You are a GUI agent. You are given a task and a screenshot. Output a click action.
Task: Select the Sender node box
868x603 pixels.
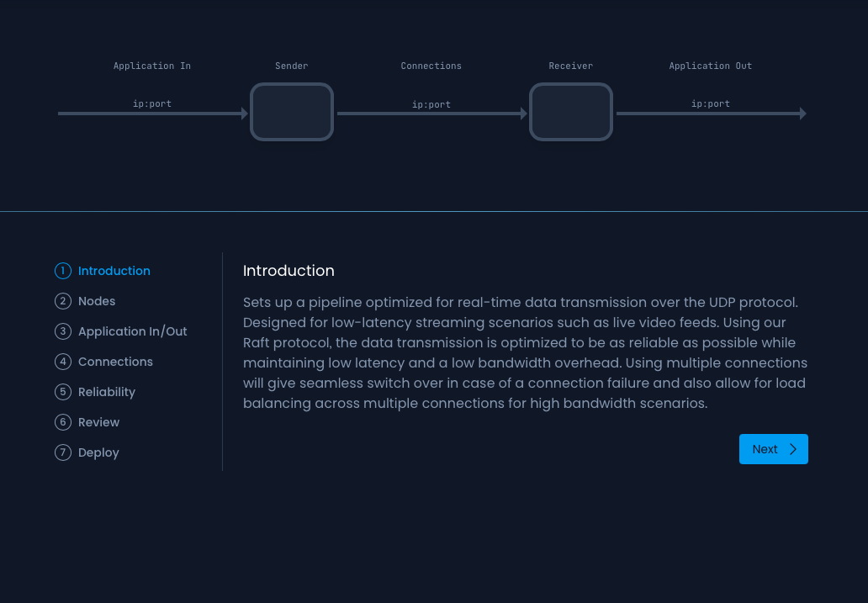tap(292, 112)
